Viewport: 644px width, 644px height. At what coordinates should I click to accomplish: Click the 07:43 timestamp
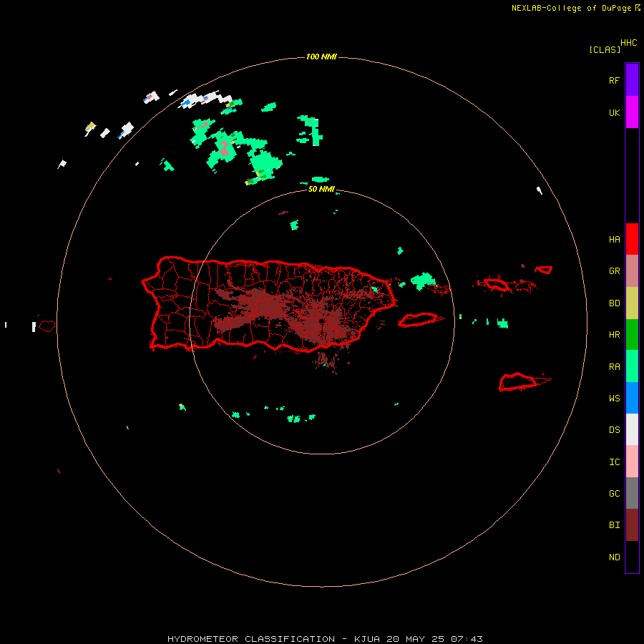tap(467, 639)
